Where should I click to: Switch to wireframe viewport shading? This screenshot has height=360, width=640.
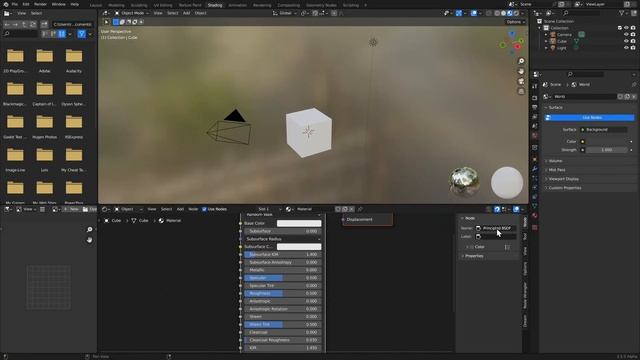point(497,13)
